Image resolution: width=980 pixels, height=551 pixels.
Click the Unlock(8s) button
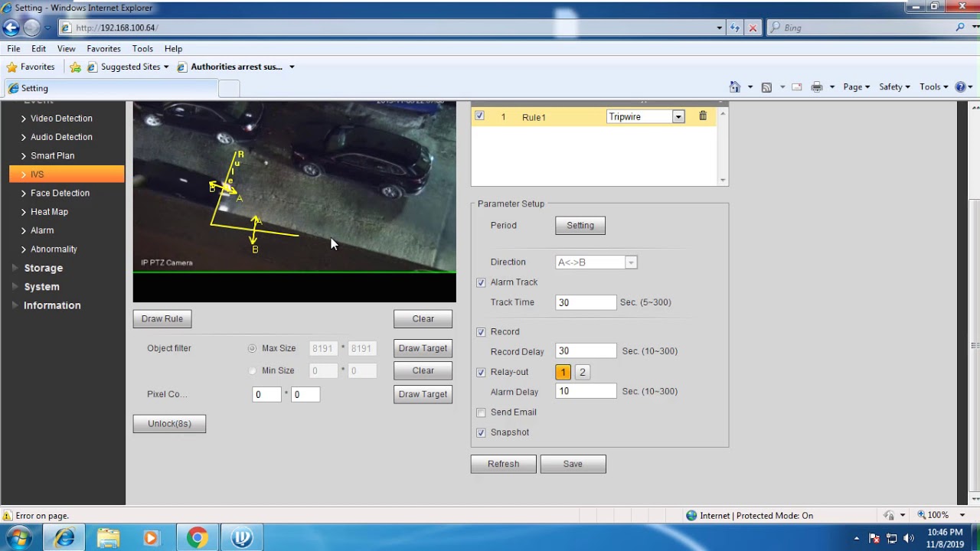pyautogui.click(x=169, y=423)
